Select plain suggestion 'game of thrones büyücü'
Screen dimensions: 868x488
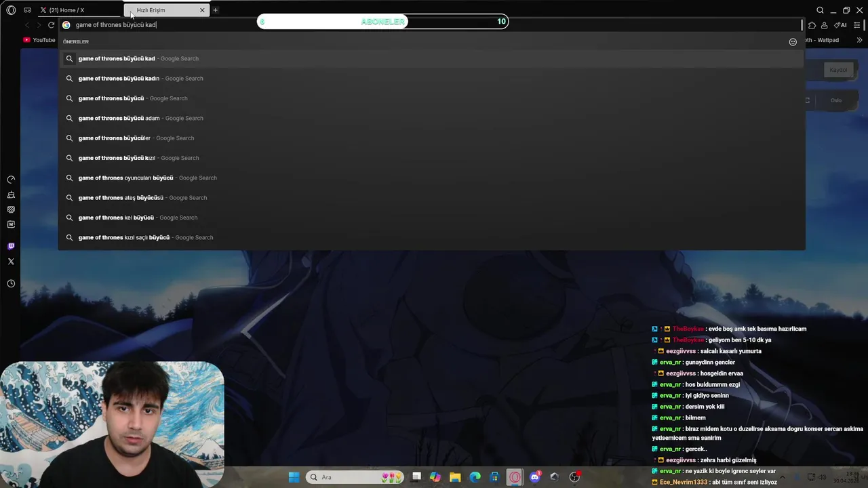[431, 98]
